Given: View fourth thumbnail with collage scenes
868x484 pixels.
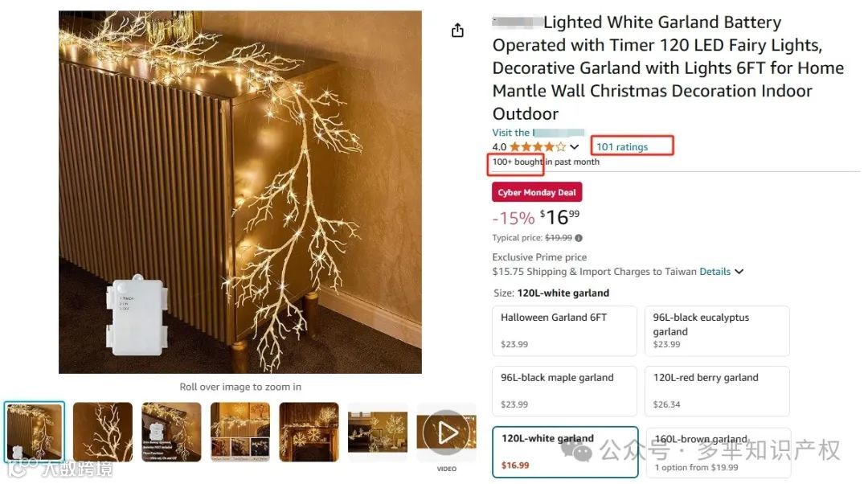Looking at the screenshot, I should (x=240, y=432).
